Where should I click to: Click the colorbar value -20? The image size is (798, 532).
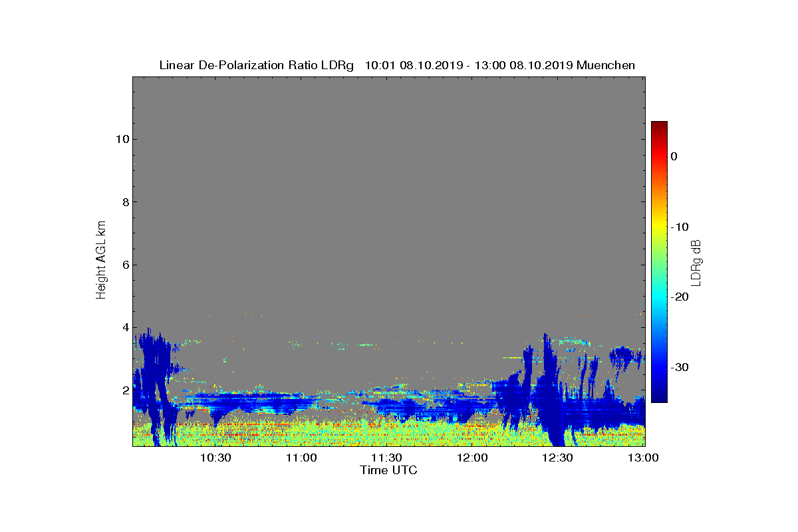tap(680, 297)
